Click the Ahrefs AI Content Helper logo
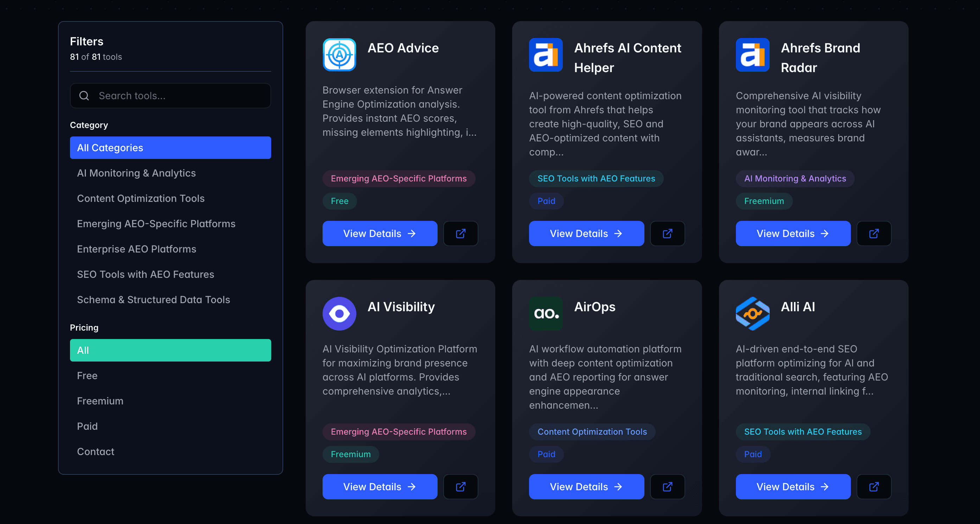The height and width of the screenshot is (524, 980). click(546, 55)
